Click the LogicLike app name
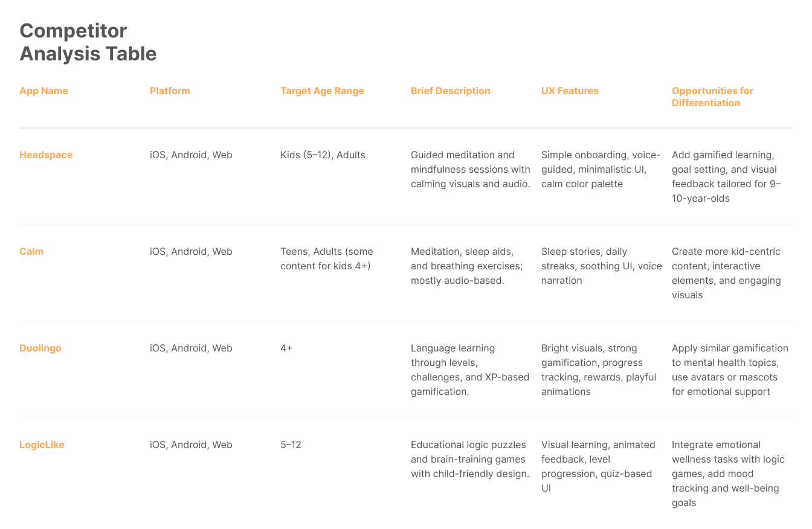 (x=42, y=445)
